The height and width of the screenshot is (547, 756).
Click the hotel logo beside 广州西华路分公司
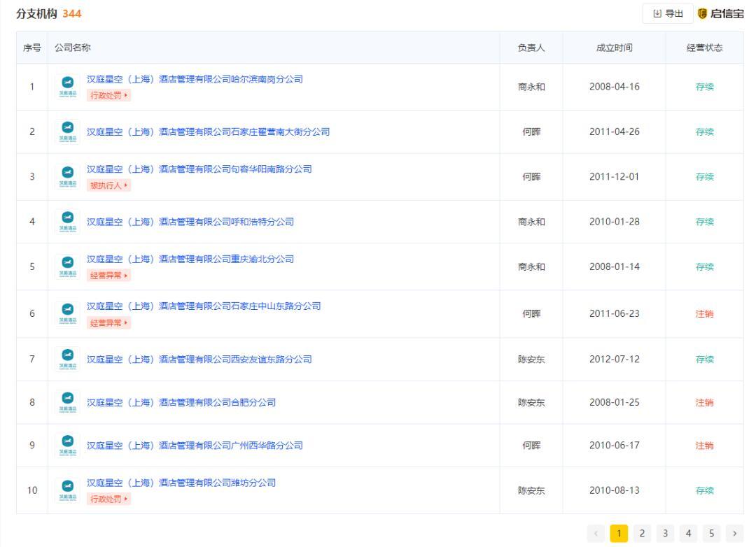click(68, 446)
